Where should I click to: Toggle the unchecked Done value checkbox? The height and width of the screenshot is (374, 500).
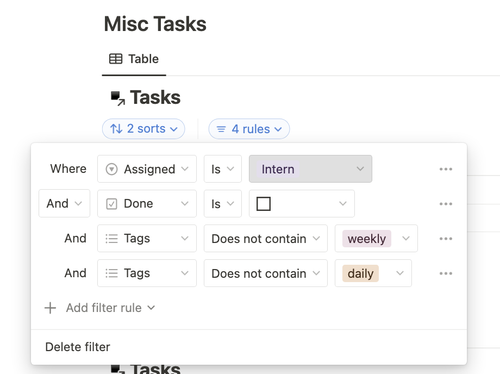click(263, 204)
